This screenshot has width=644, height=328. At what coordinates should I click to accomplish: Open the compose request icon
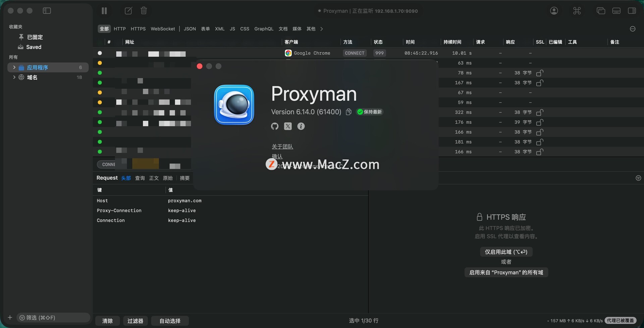click(x=128, y=11)
